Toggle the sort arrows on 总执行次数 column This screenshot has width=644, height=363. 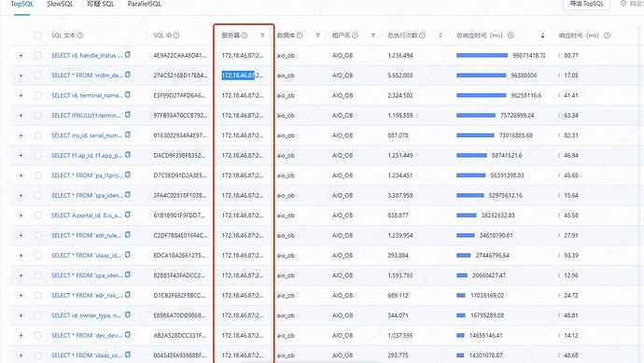441,35
